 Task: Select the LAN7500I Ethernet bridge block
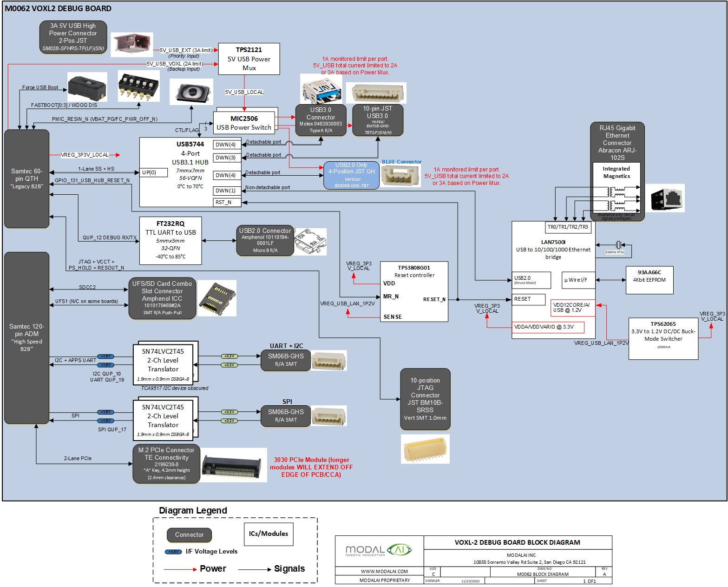(x=553, y=280)
